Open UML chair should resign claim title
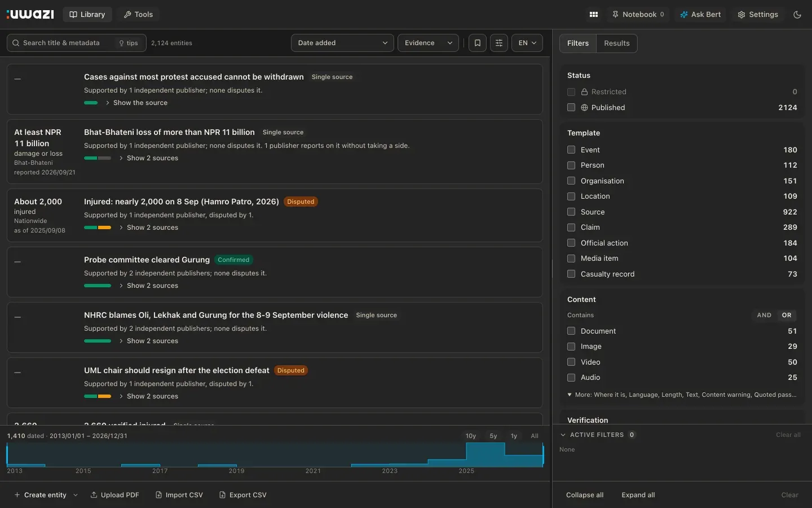The image size is (812, 508). pyautogui.click(x=176, y=370)
